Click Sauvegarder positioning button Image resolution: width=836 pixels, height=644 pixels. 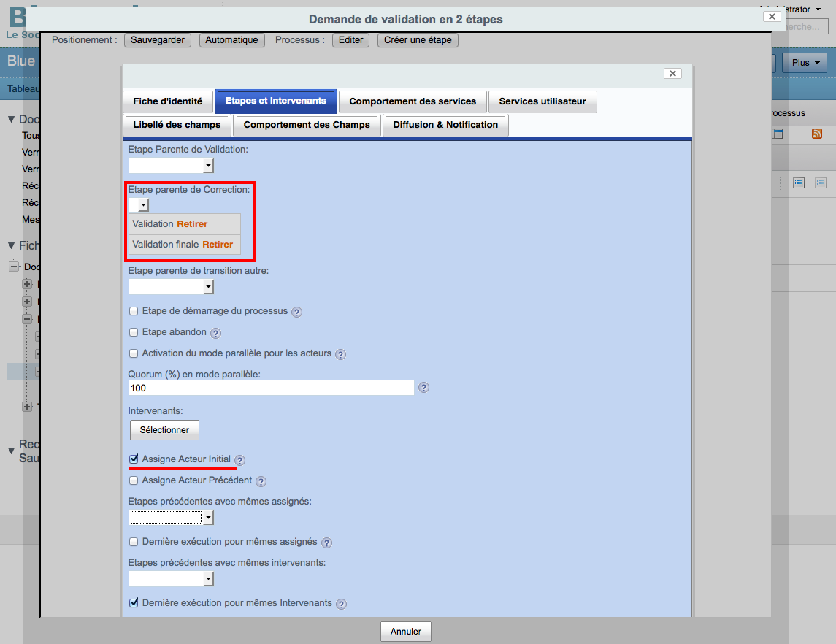(157, 40)
